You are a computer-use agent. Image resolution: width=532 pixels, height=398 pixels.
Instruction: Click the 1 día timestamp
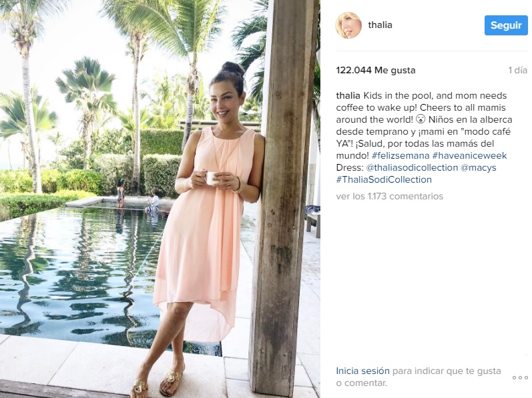(x=517, y=70)
